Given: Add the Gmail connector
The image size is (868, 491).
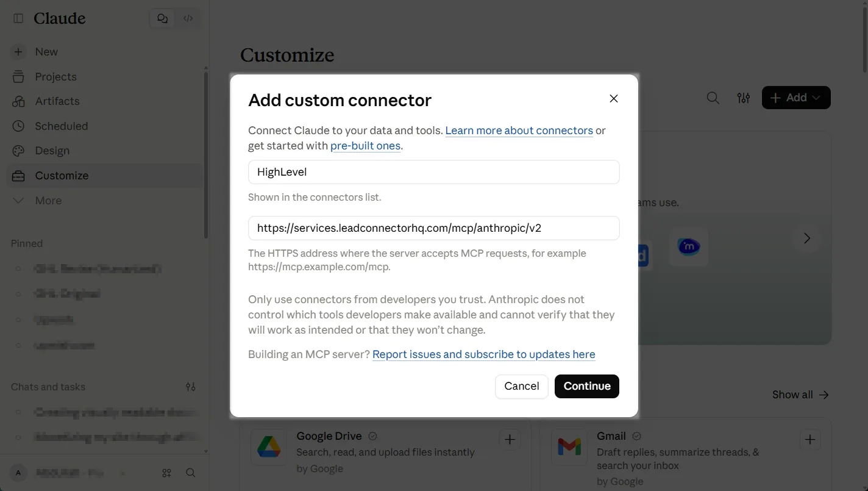Looking at the screenshot, I should [x=810, y=439].
